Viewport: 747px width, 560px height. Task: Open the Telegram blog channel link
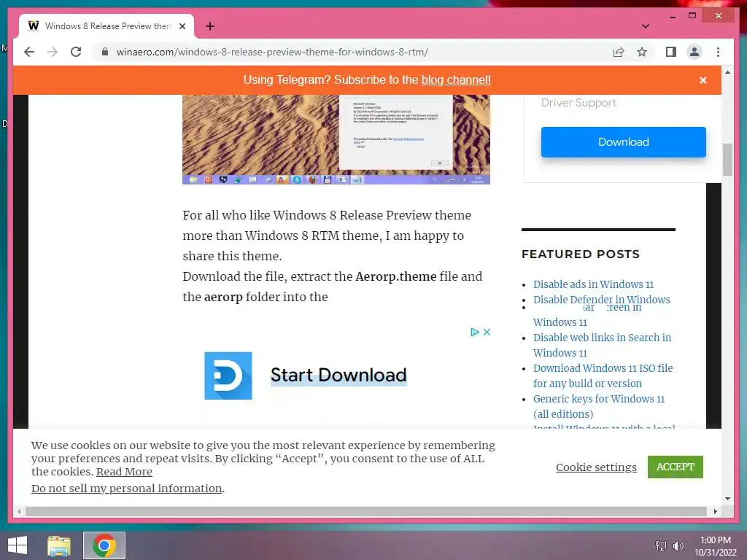point(456,80)
